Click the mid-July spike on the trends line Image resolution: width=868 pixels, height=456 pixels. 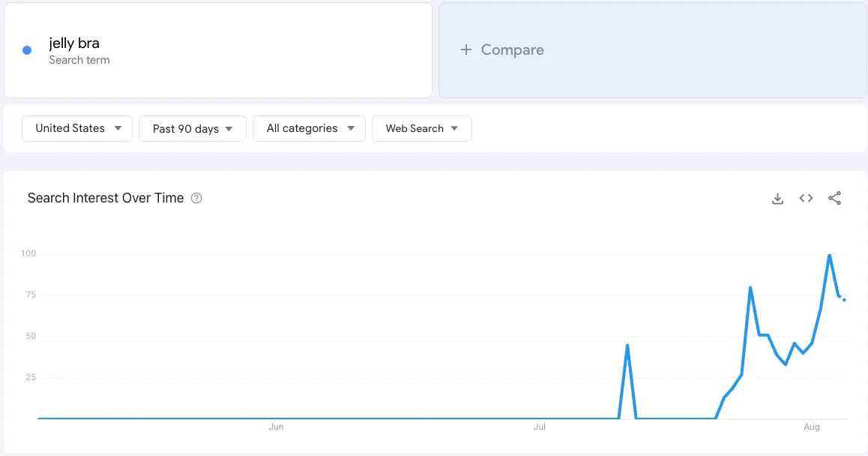click(x=627, y=345)
